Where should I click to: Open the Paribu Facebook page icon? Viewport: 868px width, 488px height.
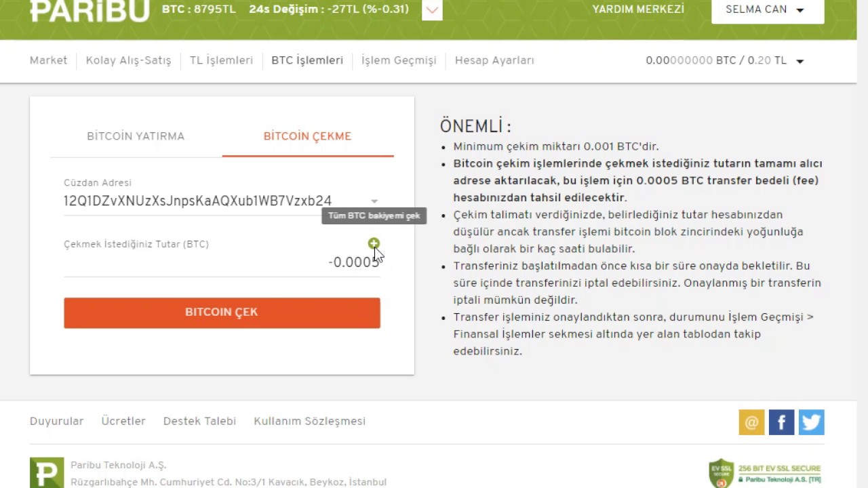pos(781,422)
